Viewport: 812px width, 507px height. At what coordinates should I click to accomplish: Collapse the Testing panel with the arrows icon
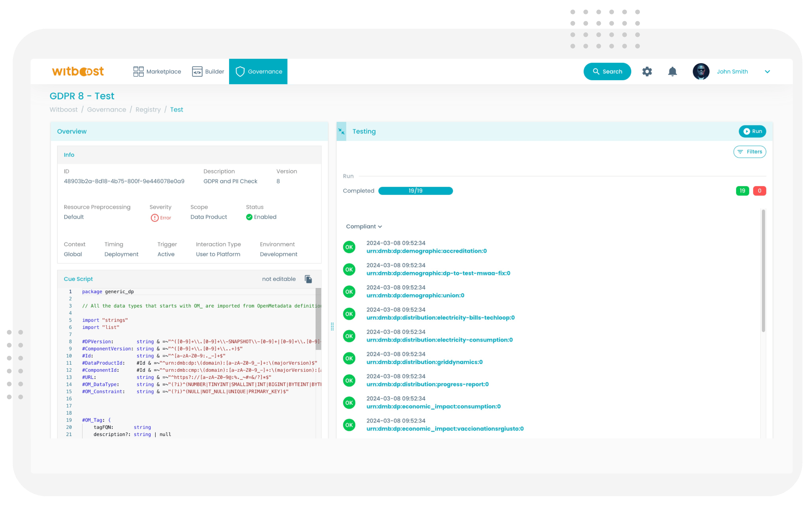coord(341,132)
